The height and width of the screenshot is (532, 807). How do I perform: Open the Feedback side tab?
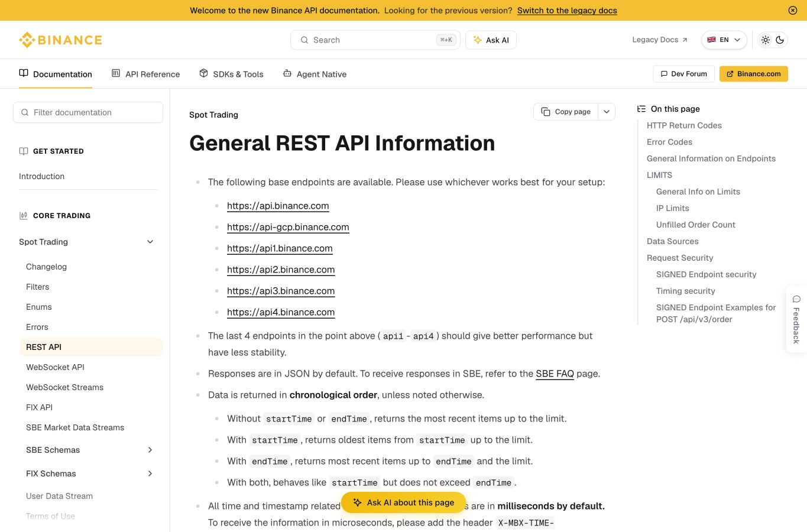(x=796, y=319)
